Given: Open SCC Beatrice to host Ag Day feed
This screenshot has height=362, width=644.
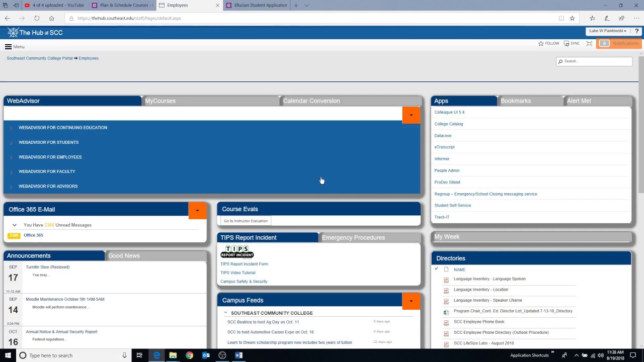Looking at the screenshot, I should pyautogui.click(x=263, y=322).
